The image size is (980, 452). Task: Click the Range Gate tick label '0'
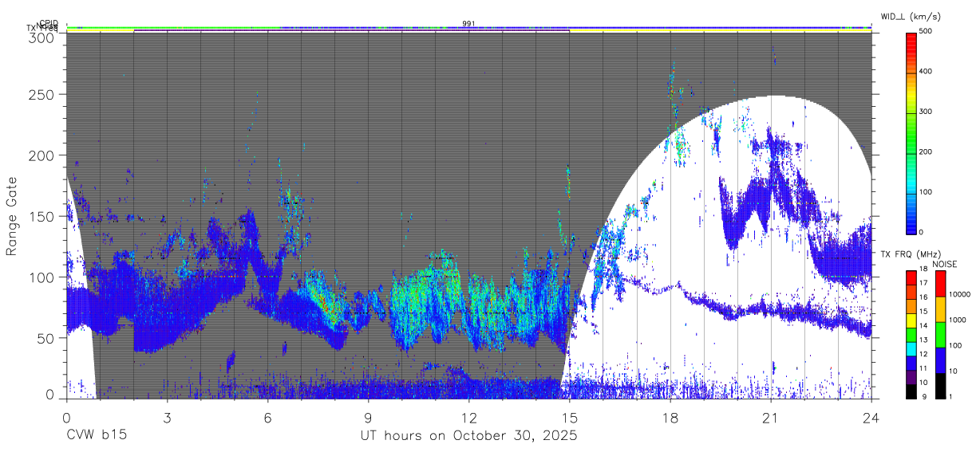[49, 395]
